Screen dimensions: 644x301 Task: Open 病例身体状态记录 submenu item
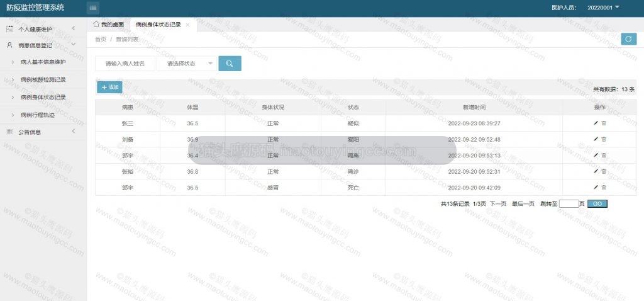(43, 97)
